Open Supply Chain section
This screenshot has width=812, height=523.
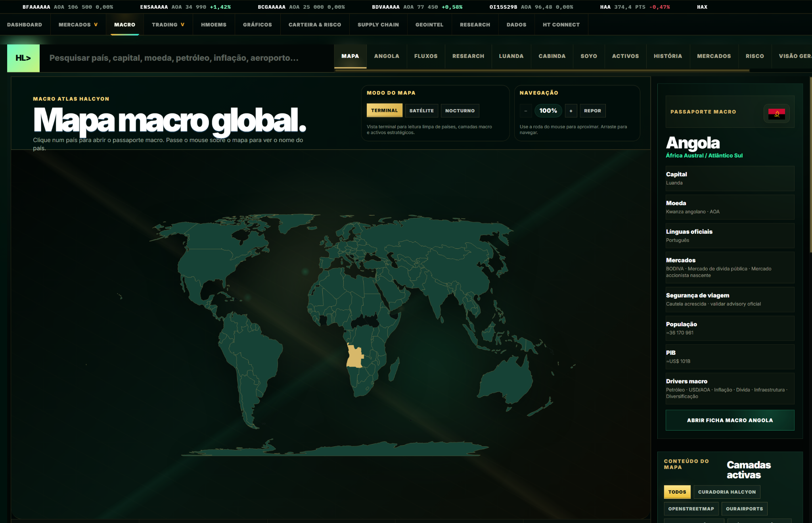pyautogui.click(x=378, y=25)
